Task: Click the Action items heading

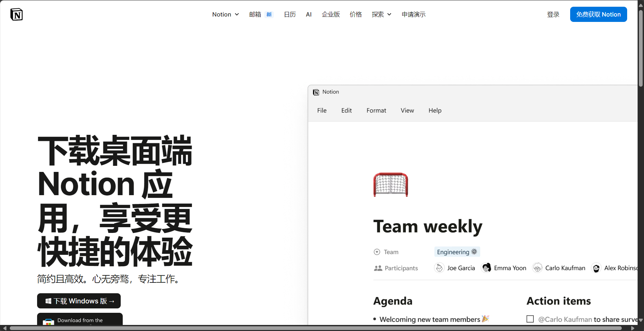Action: [x=559, y=301]
